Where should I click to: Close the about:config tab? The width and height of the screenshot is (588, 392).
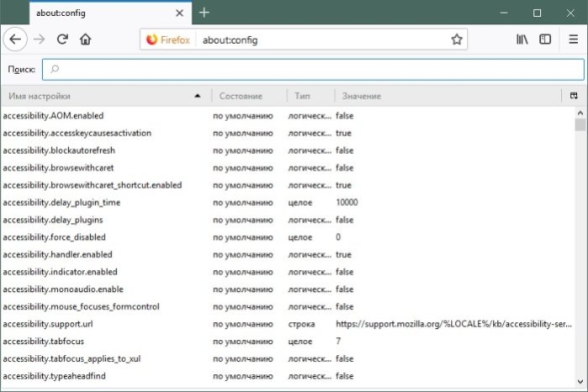point(180,13)
